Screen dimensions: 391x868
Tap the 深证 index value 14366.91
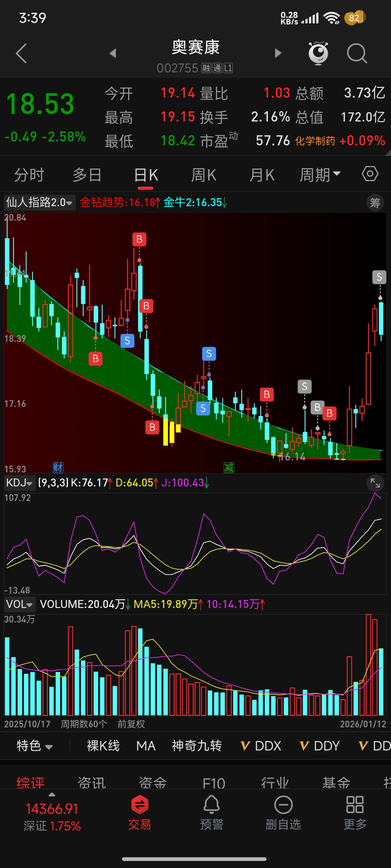[x=52, y=809]
